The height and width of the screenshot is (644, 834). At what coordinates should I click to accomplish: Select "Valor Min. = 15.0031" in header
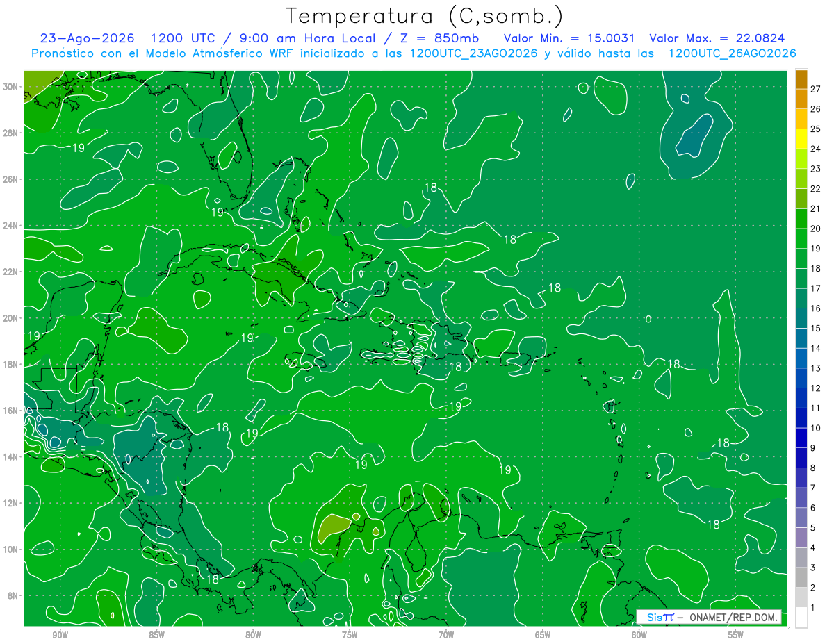(570, 38)
